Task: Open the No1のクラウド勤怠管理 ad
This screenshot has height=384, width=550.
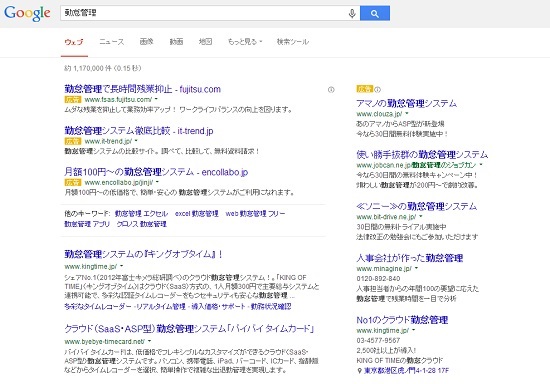Action: tap(402, 320)
